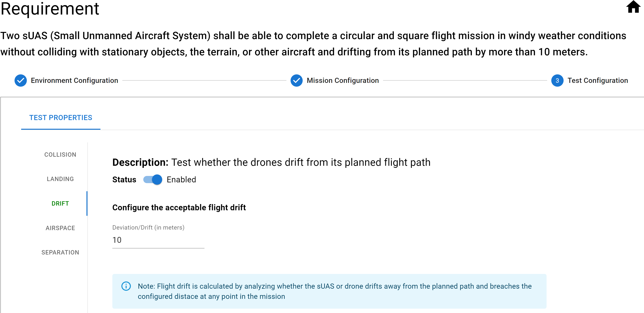Select the LANDING test tab

[60, 179]
